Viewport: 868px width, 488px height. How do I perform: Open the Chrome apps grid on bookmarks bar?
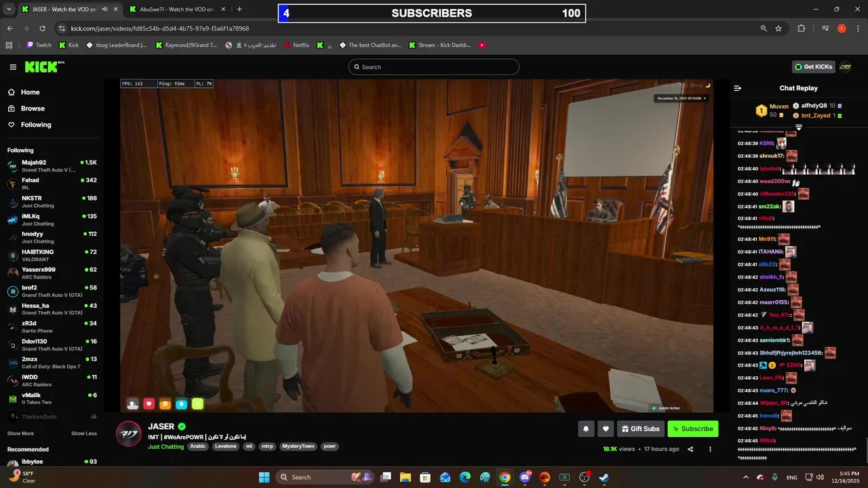point(9,45)
